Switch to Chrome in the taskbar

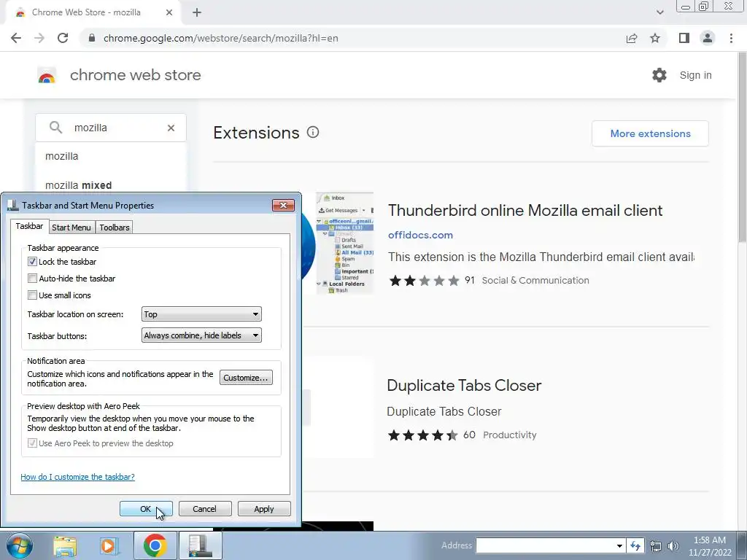pyautogui.click(x=155, y=545)
